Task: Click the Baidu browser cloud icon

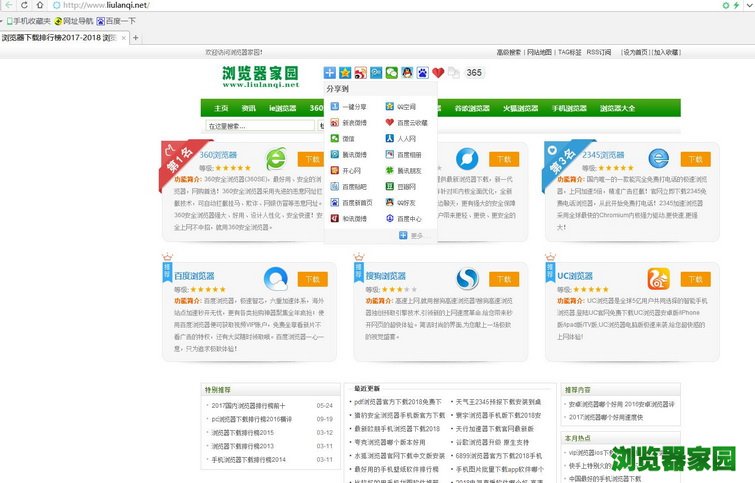Action: coord(276,278)
